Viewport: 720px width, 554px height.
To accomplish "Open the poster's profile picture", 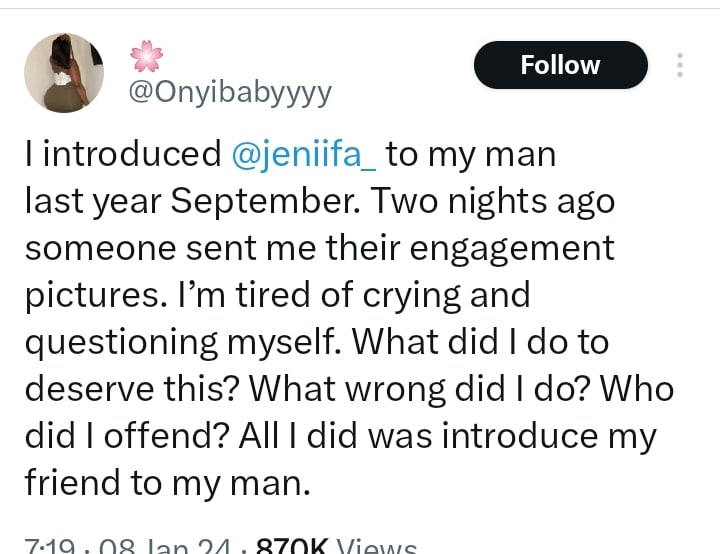I will [64, 72].
